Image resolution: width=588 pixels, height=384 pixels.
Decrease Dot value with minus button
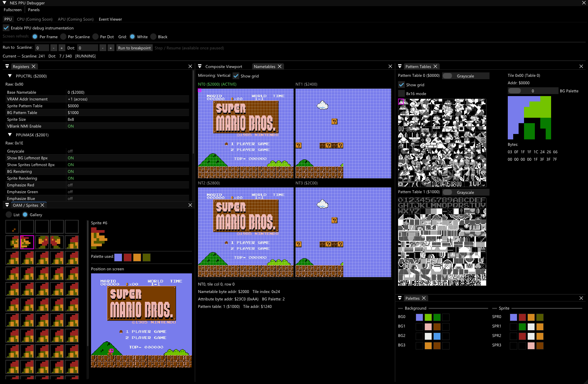pyautogui.click(x=103, y=48)
